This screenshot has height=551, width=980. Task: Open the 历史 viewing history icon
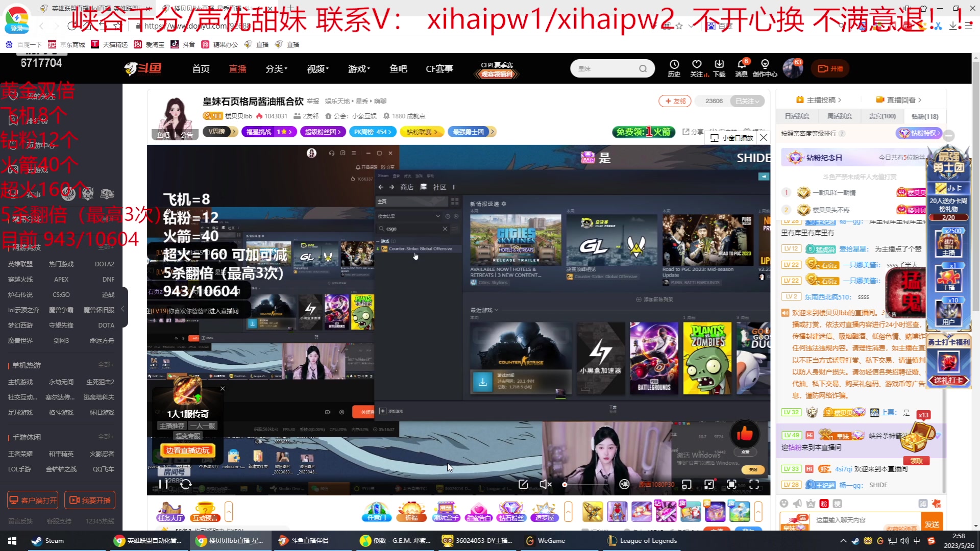pos(674,68)
